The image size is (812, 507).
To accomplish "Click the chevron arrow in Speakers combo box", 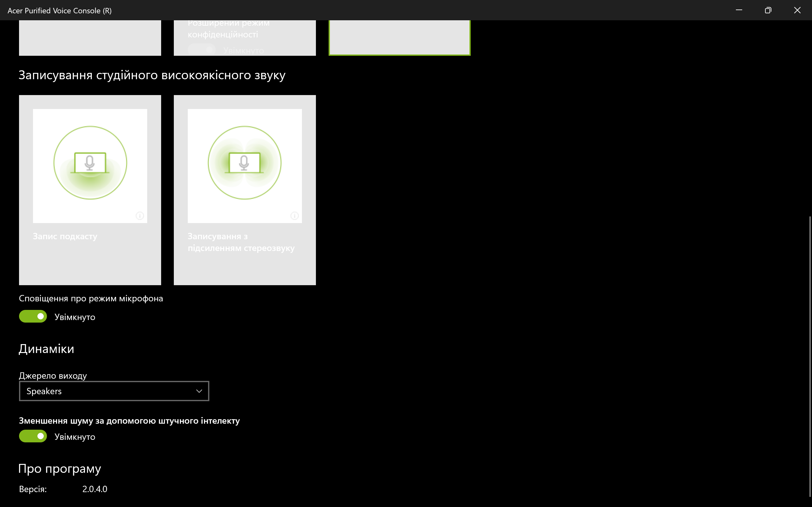I will pos(199,391).
